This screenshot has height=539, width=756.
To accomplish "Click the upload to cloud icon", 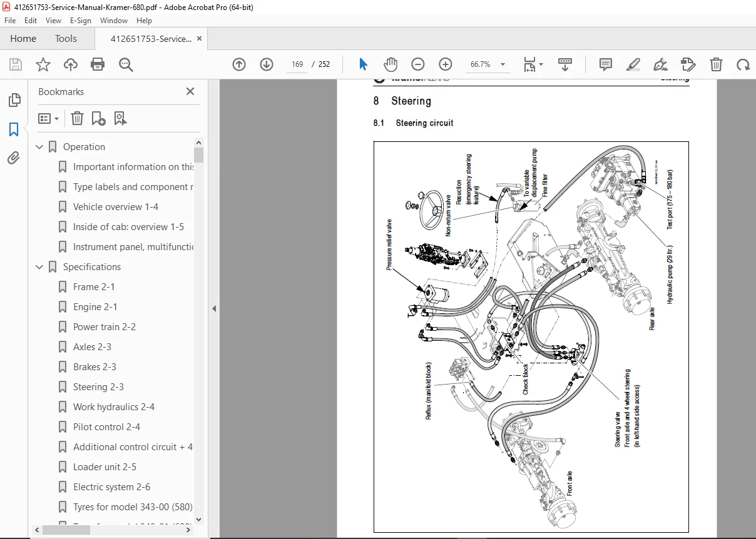I will coord(71,64).
